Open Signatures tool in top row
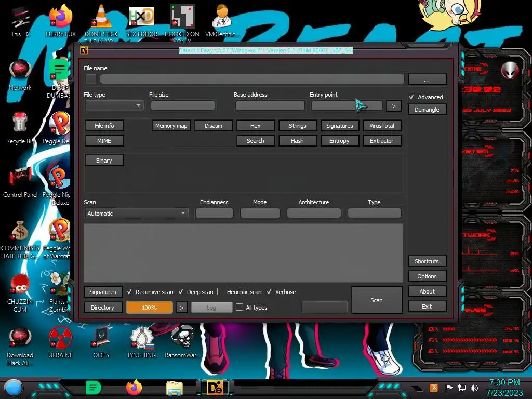The width and height of the screenshot is (532, 399). (x=340, y=126)
